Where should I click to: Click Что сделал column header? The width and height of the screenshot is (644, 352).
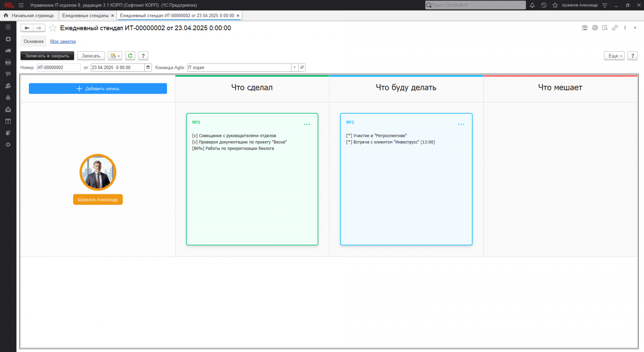click(252, 87)
